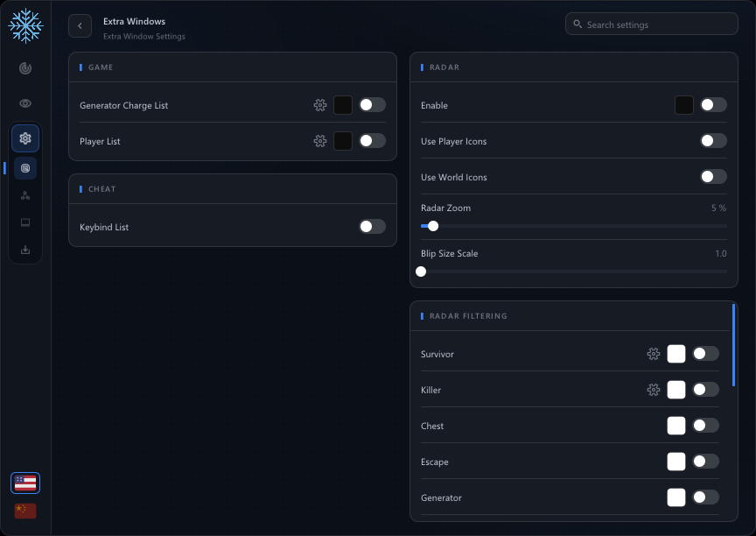Viewport: 756px width, 536px height.
Task: Open the eye visuals sidebar icon
Action: click(x=25, y=103)
